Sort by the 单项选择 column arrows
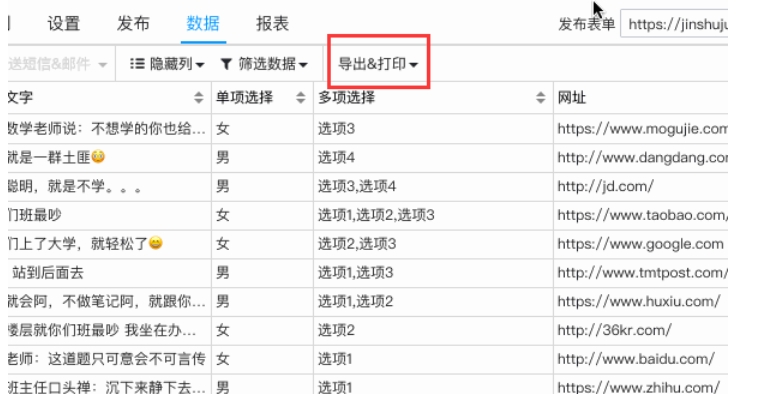 tap(301, 97)
